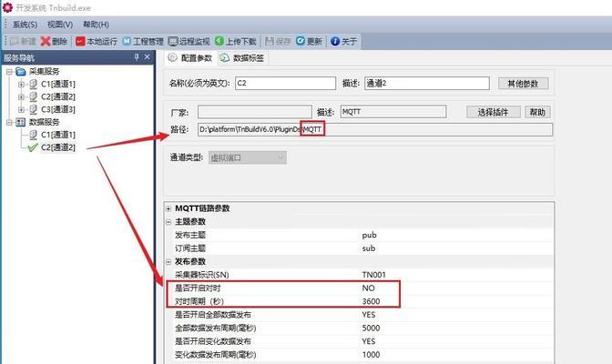Click the 选择插件 button
This screenshot has width=612, height=364.
coord(494,112)
